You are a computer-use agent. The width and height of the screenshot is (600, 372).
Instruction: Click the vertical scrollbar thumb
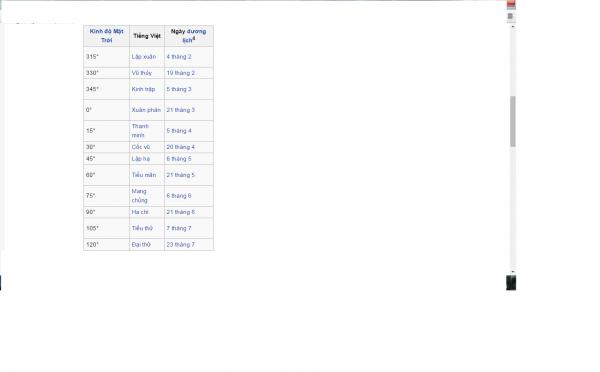tap(513, 121)
